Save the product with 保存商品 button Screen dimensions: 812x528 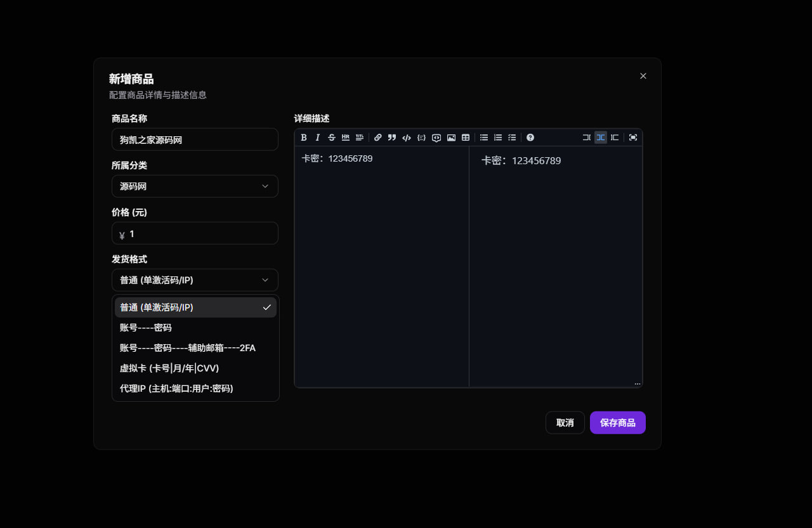point(617,422)
